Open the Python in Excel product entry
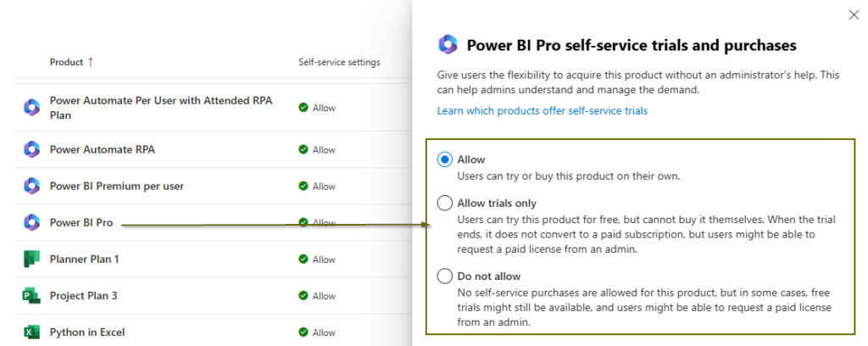Image resolution: width=868 pixels, height=346 pixels. [x=87, y=332]
